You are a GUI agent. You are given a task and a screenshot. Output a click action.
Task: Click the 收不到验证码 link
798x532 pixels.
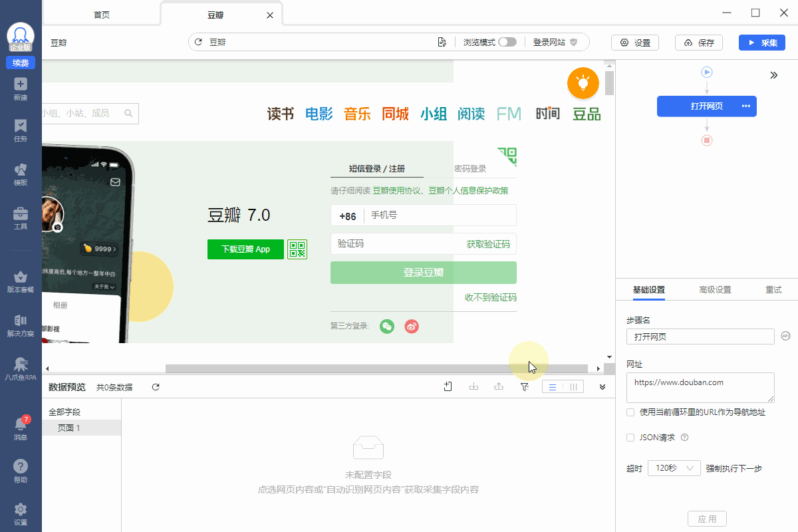pos(491,297)
